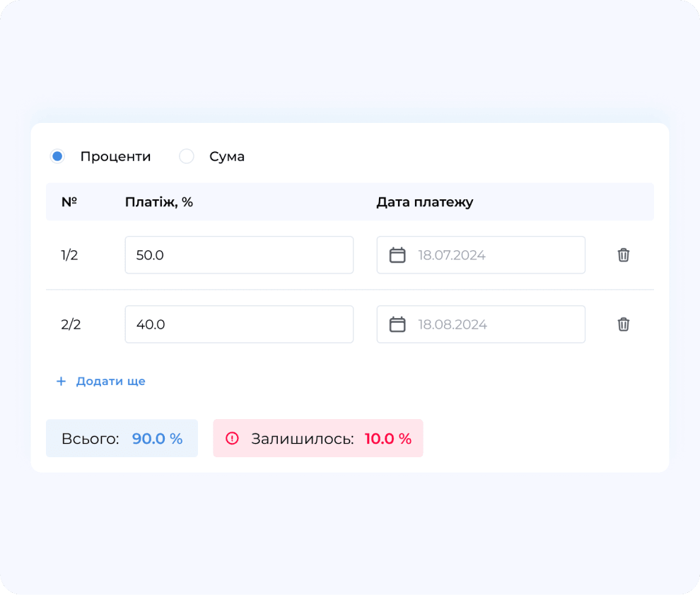
Task: Click the Сума option label text
Action: click(x=227, y=156)
